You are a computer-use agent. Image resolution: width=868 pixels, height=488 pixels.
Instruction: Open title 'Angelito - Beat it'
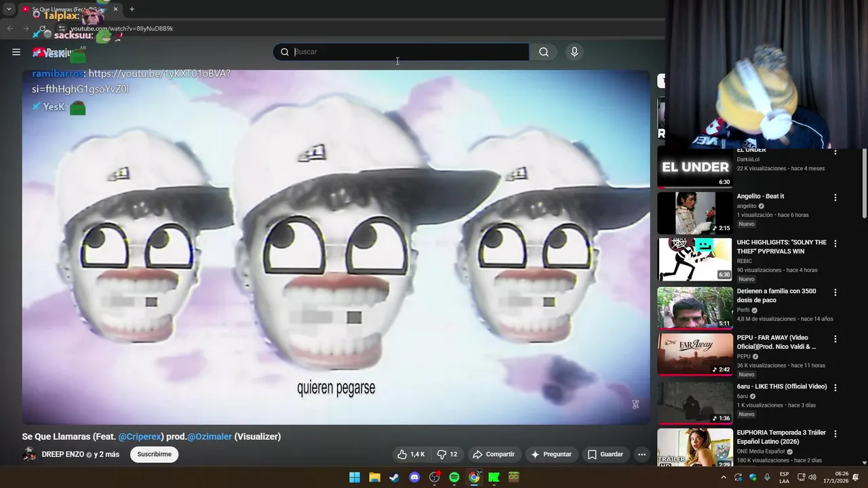point(760,197)
